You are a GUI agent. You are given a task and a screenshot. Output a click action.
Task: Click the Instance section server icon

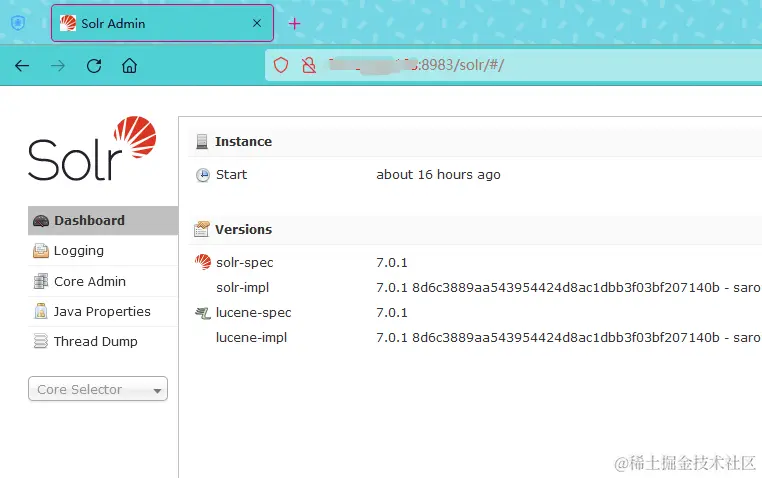[x=202, y=142]
